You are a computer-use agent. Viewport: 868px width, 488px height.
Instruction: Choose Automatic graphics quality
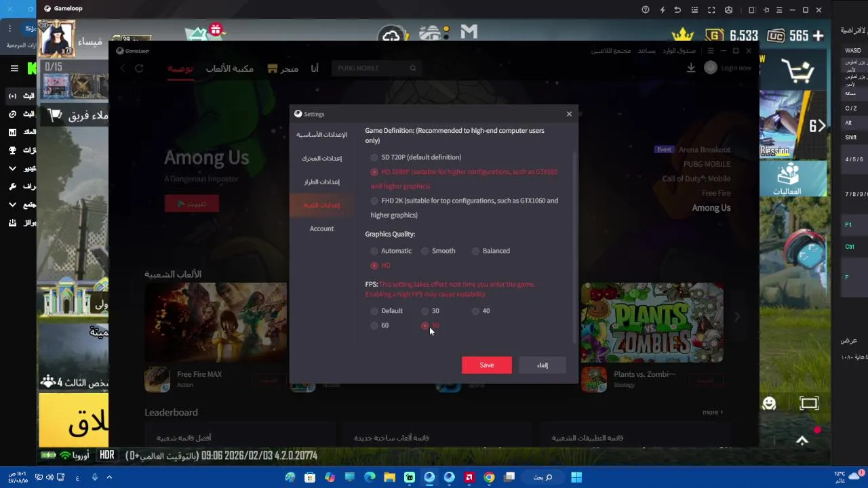point(374,251)
